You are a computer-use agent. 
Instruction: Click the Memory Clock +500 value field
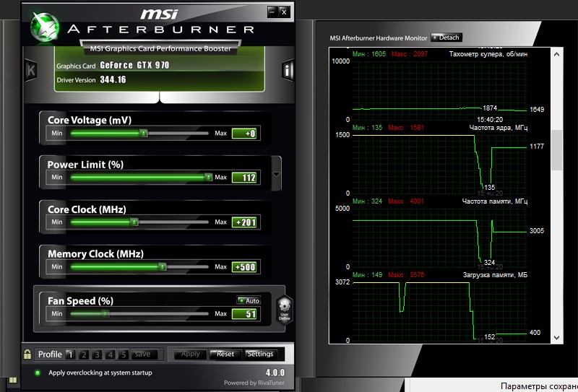[244, 266]
